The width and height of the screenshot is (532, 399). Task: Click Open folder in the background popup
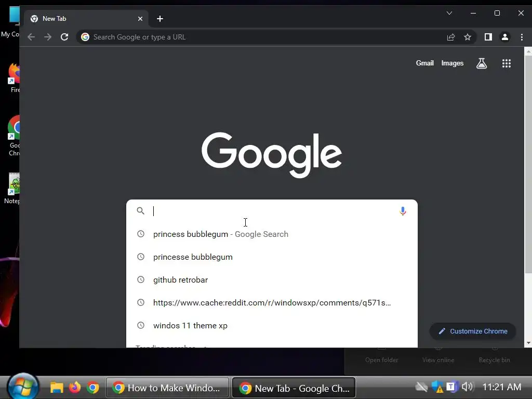382,360
